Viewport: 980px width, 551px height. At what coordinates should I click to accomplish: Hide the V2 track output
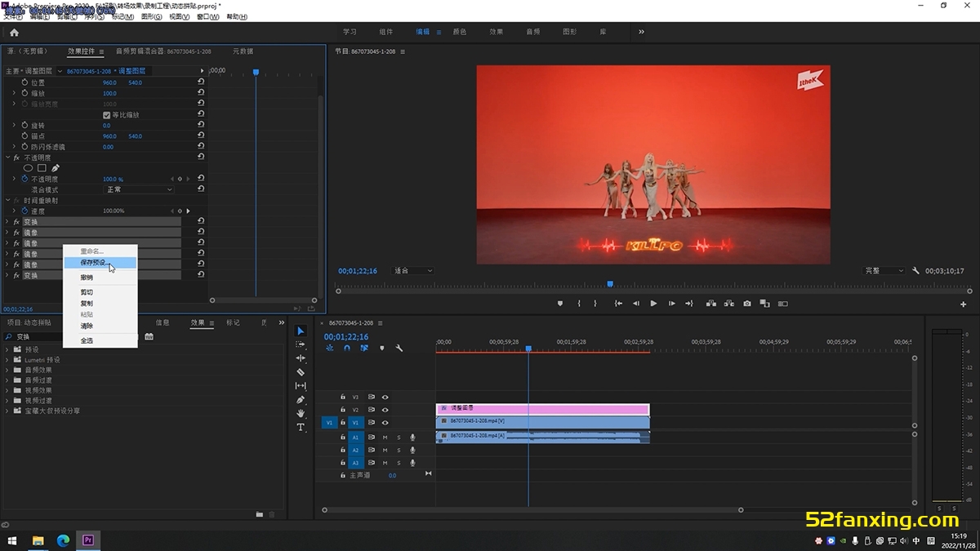tap(385, 410)
